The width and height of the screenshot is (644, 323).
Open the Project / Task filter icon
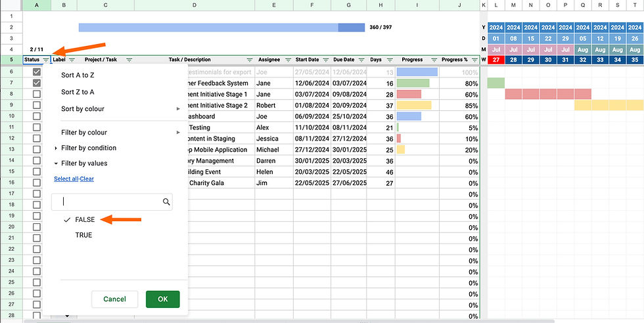[129, 60]
